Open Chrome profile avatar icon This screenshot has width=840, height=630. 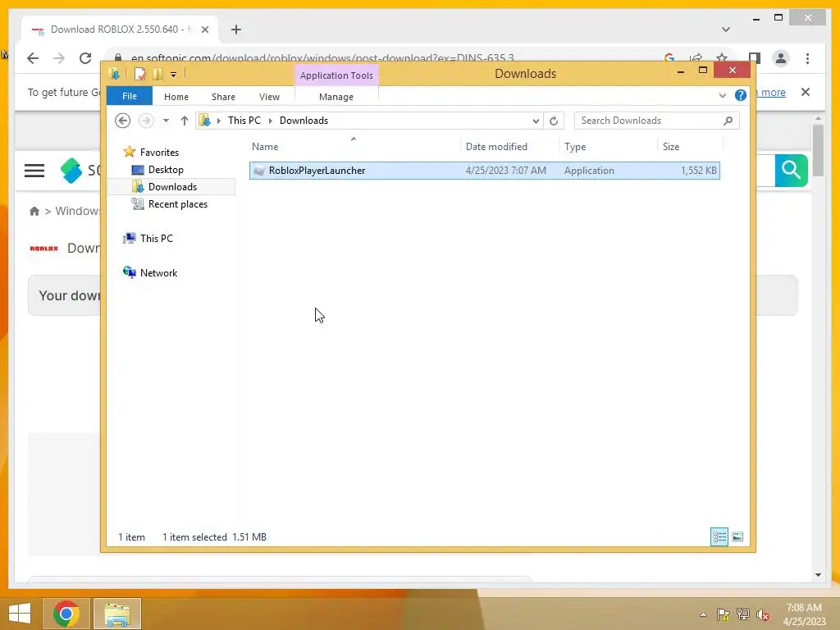click(781, 58)
